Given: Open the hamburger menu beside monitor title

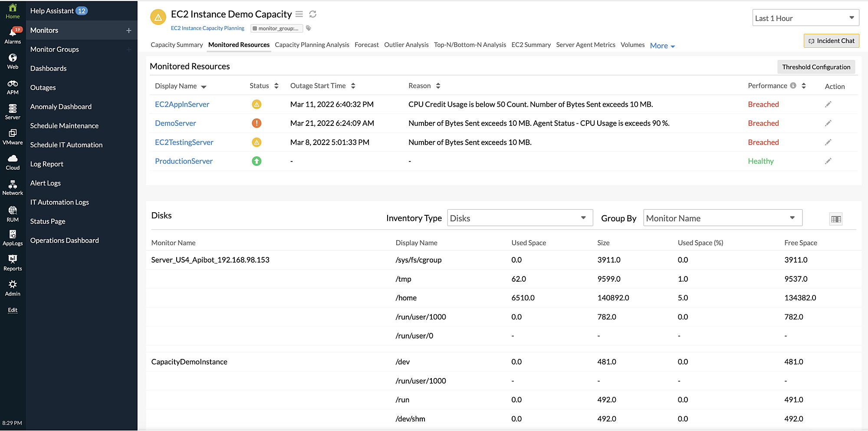Looking at the screenshot, I should (299, 14).
